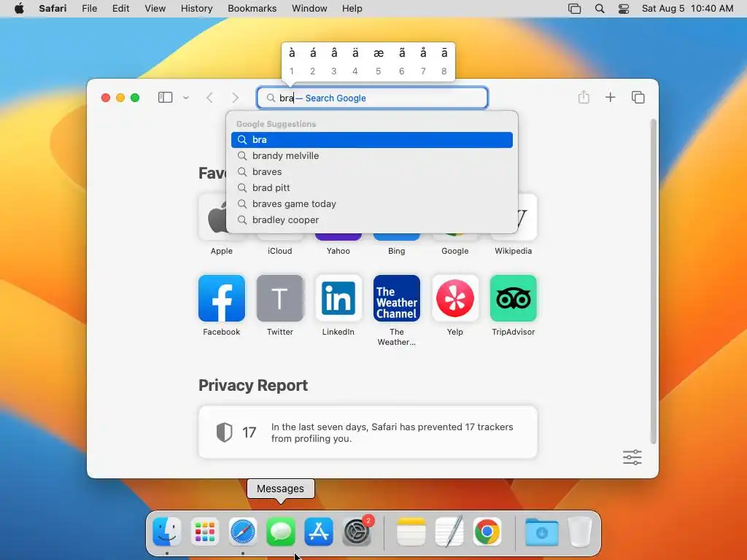Select the "bradley cooper" suggestion
The height and width of the screenshot is (560, 747).
(371, 220)
